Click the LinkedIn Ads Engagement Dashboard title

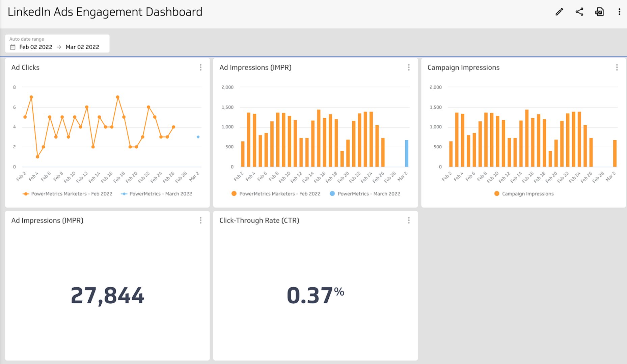[105, 11]
